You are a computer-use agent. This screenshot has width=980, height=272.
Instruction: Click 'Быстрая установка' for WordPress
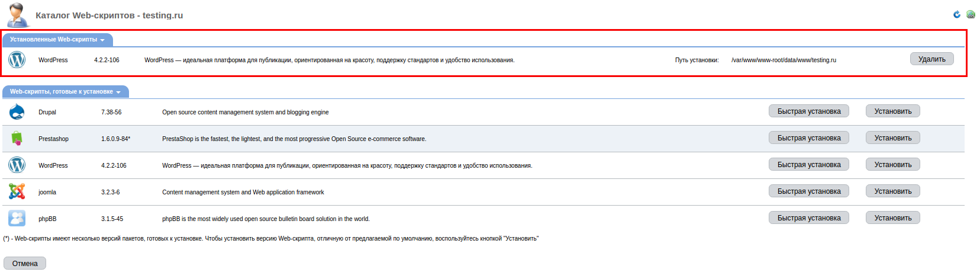(809, 164)
